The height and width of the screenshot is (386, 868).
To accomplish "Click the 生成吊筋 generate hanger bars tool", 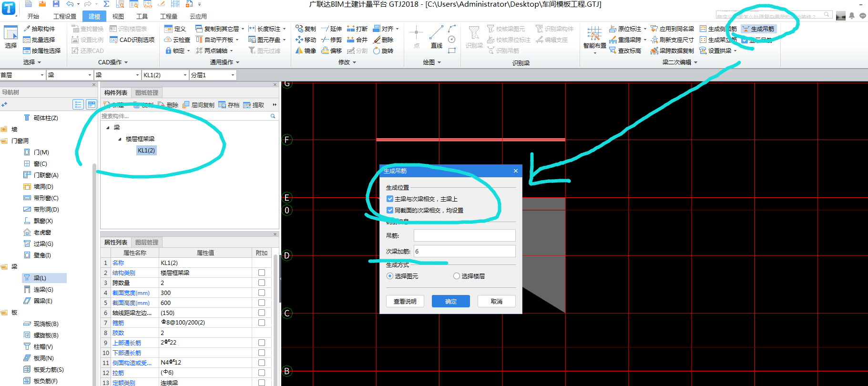I will (x=758, y=29).
